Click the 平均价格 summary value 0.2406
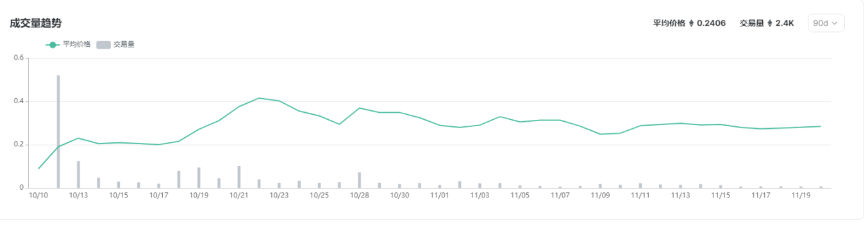Screen dimensions: 868x234 [711, 23]
